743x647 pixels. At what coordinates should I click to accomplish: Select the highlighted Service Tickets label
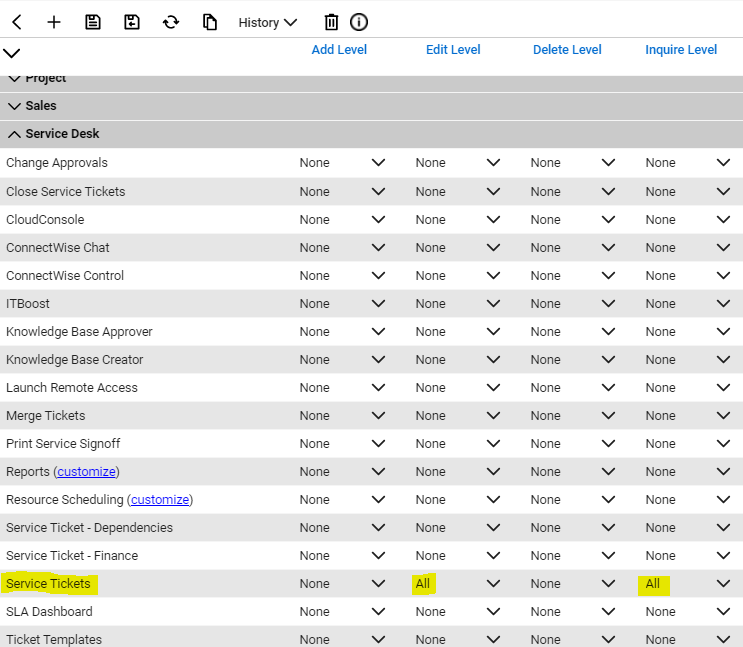[48, 583]
